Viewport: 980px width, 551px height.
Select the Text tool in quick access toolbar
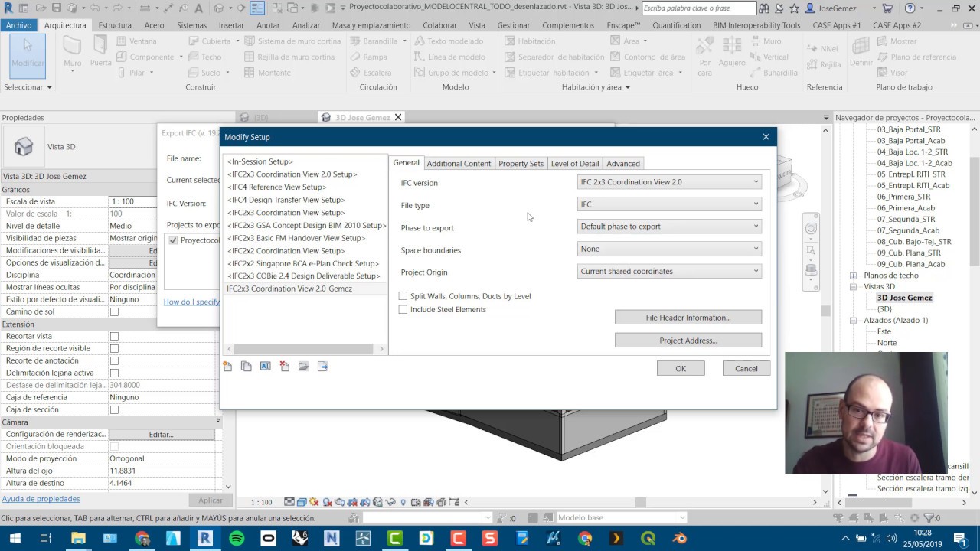coord(199,8)
